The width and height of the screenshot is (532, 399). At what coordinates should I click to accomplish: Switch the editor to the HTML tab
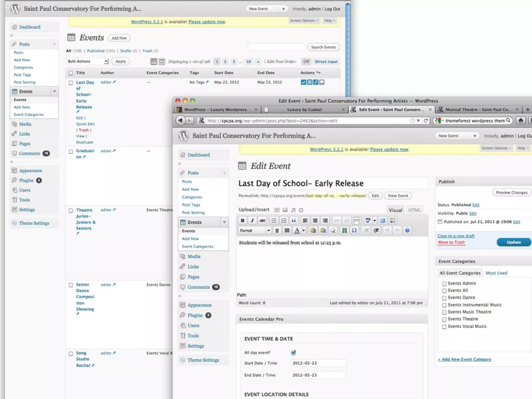(414, 210)
